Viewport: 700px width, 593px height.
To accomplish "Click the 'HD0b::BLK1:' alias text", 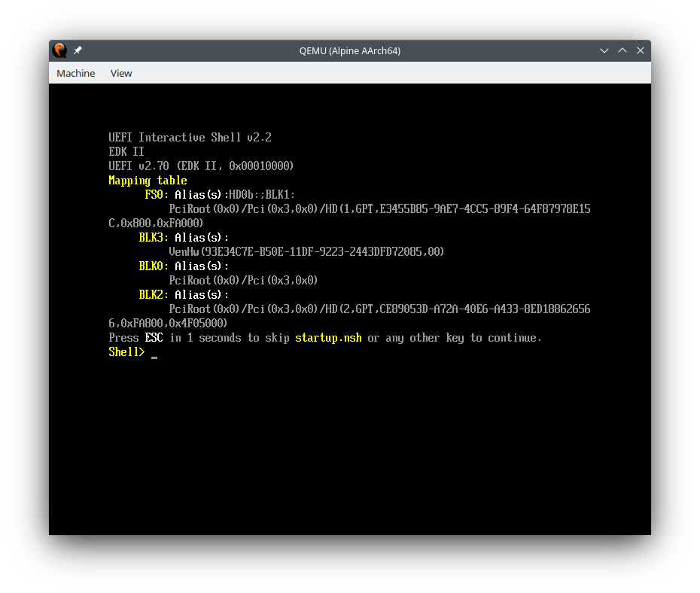I will pos(262,195).
